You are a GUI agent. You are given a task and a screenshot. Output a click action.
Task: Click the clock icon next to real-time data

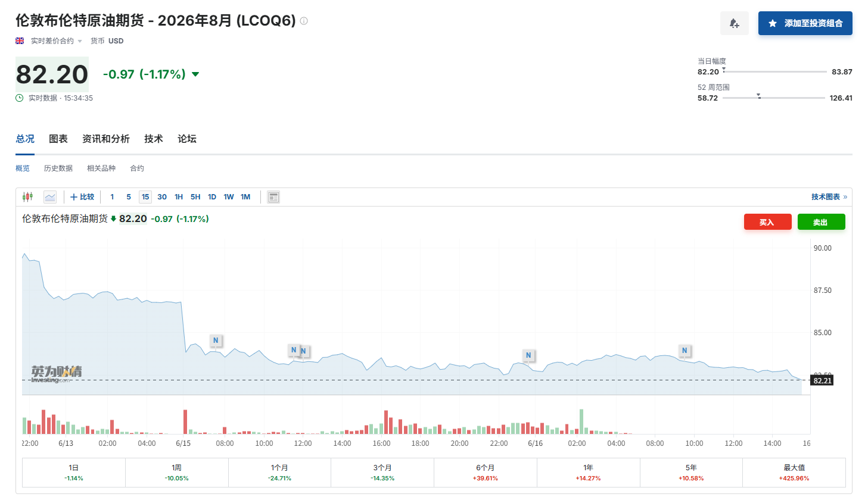tap(20, 98)
